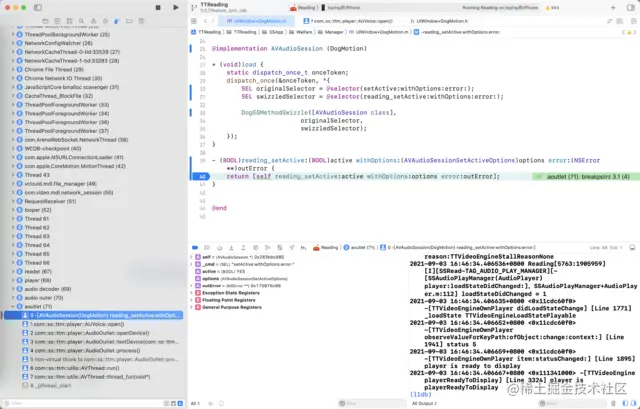The image size is (640, 409).
Task: Open the Find navigator magnifier icon
Action: coord(81,21)
